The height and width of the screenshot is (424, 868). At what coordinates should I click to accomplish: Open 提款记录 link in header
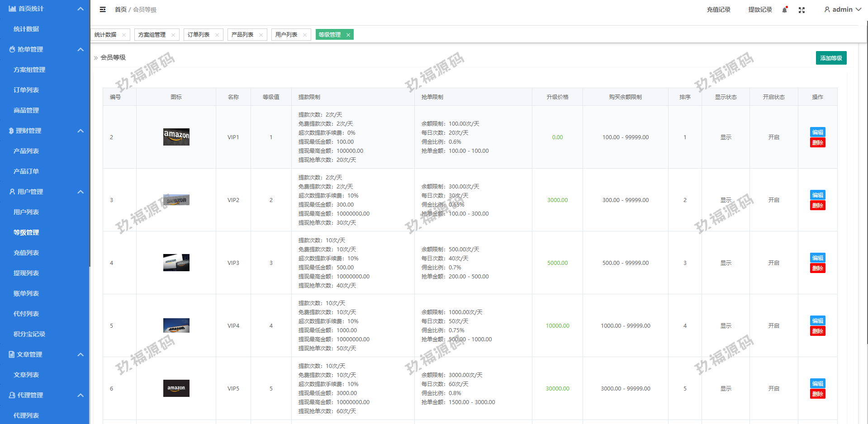click(760, 9)
